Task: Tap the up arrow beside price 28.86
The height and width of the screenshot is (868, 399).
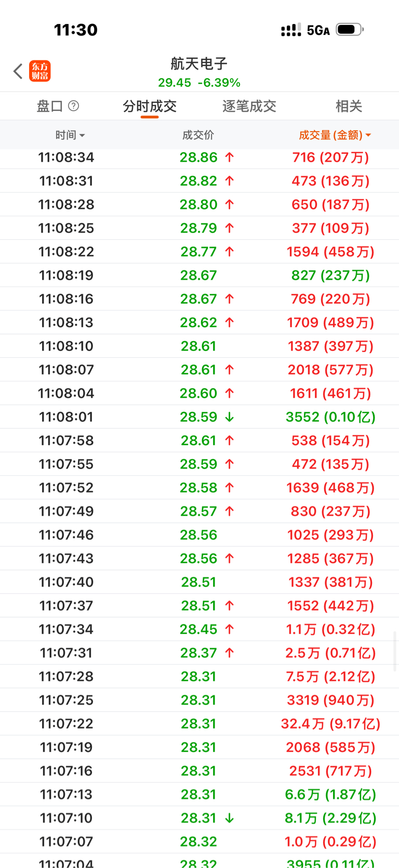Action: point(230,158)
